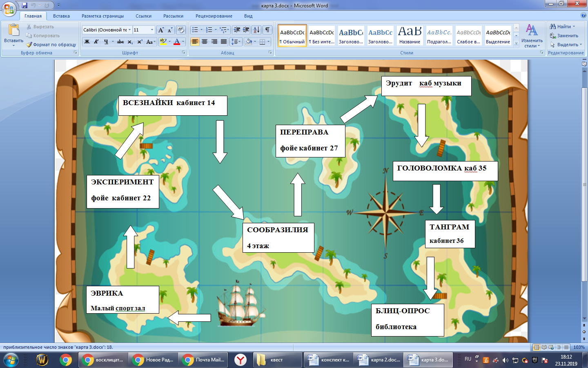Apply yellow text highlight color

[163, 42]
